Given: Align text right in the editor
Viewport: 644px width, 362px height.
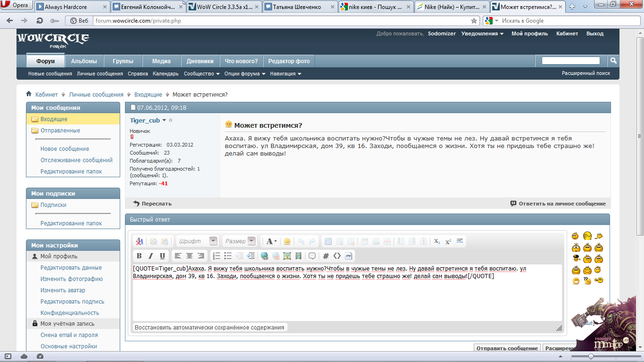Looking at the screenshot, I should point(201,256).
